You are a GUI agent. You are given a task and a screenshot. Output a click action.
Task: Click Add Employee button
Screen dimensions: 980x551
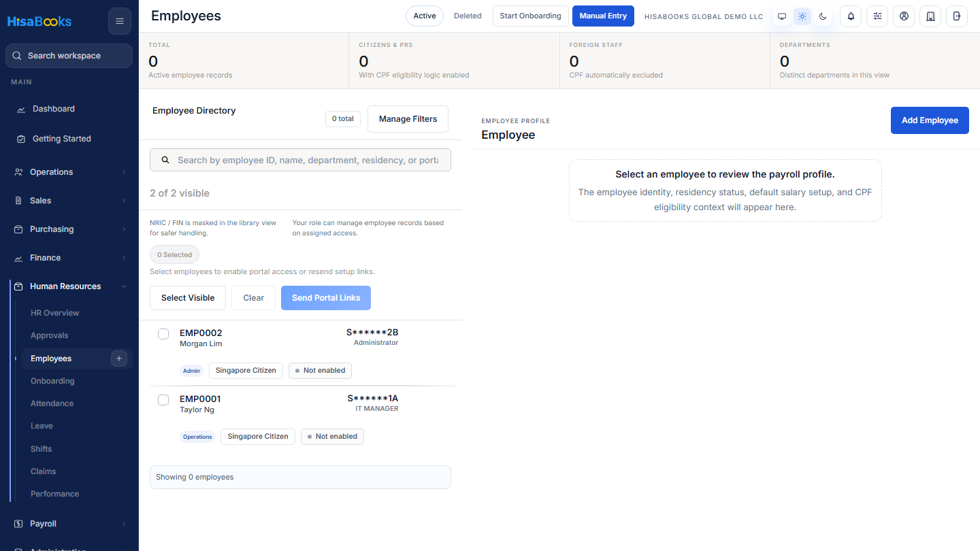[x=930, y=120]
